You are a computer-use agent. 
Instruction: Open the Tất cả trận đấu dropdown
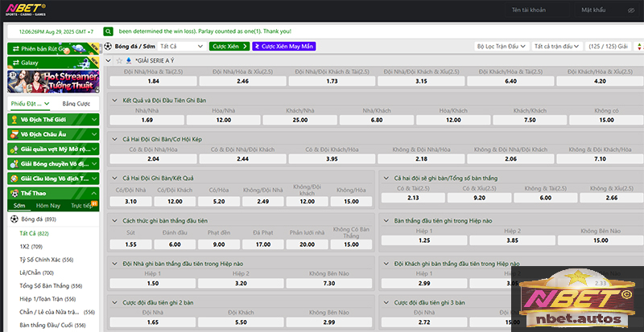(556, 47)
